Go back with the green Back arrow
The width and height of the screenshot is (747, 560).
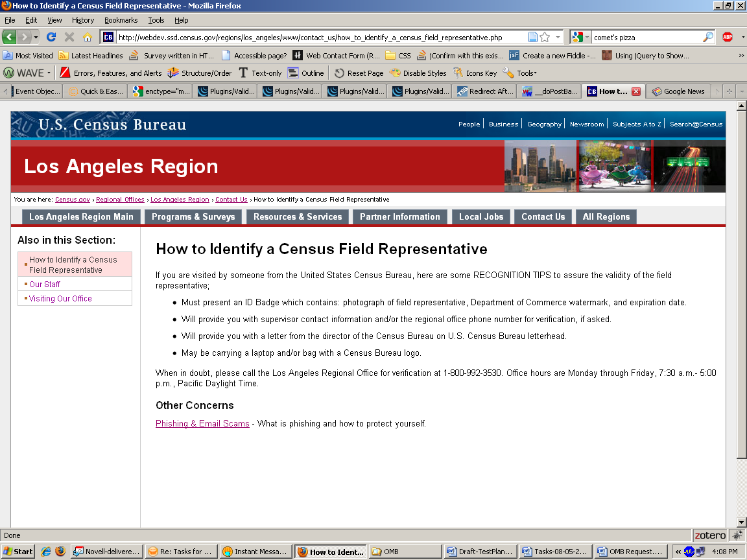(x=10, y=37)
